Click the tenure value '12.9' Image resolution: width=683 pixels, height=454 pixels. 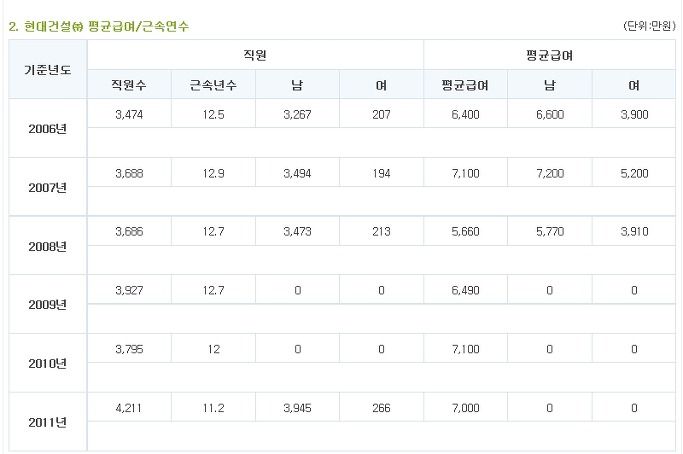(213, 173)
